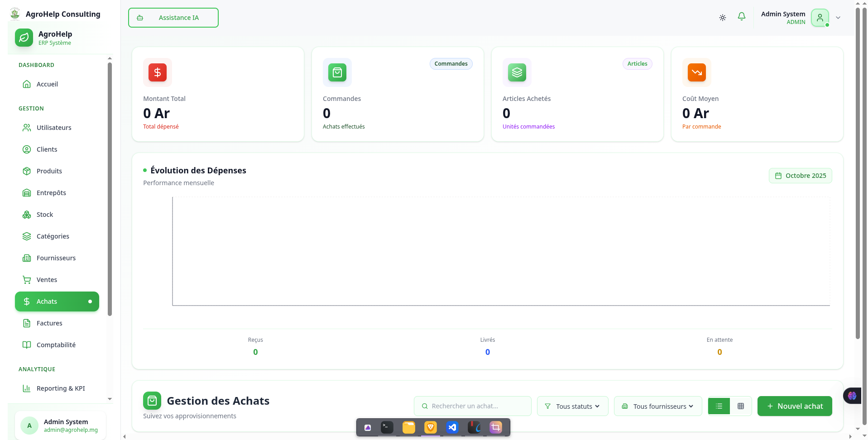Click the AgroHelp leaf logo
Screen dimensions: 868x440
tap(24, 38)
